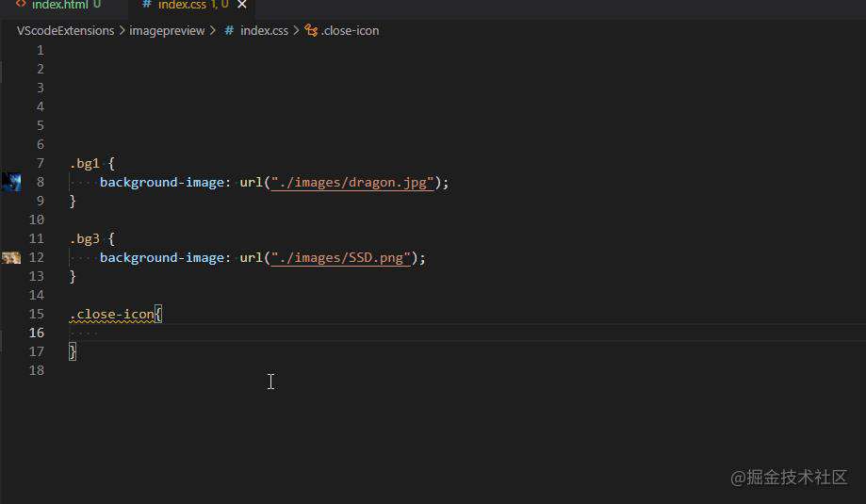Click line number 1 in gutter
Screen dimensions: 866x504
(41, 50)
